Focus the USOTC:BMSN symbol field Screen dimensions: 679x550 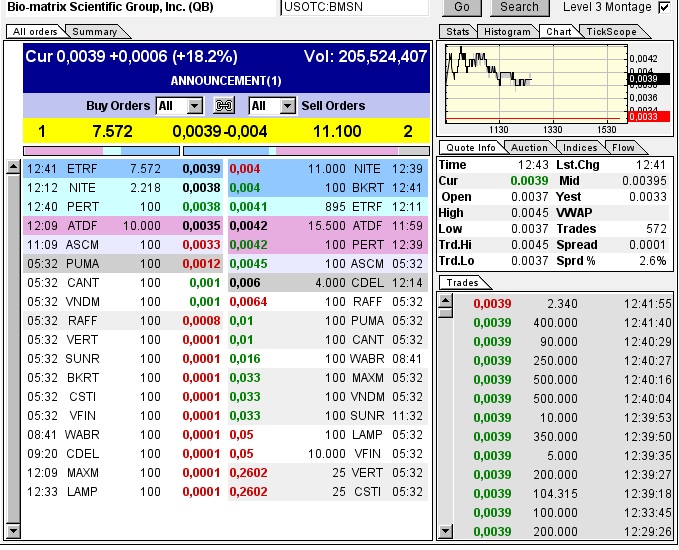pyautogui.click(x=355, y=7)
